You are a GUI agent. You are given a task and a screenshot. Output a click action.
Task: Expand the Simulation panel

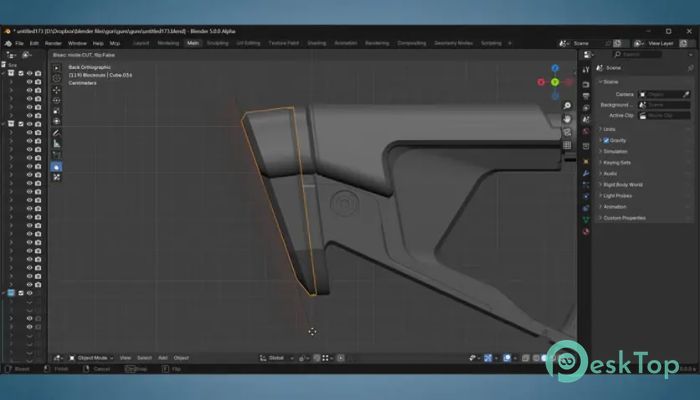pyautogui.click(x=613, y=151)
